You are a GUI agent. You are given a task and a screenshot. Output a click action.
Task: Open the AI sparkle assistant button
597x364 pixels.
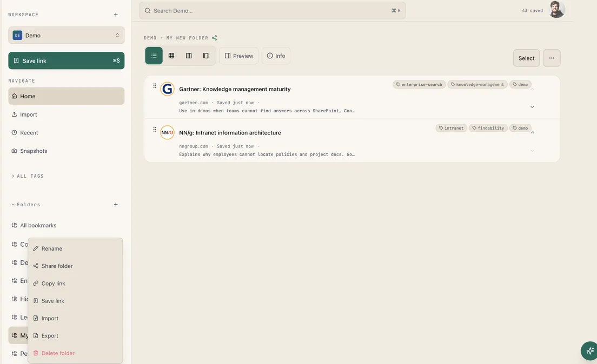589,350
